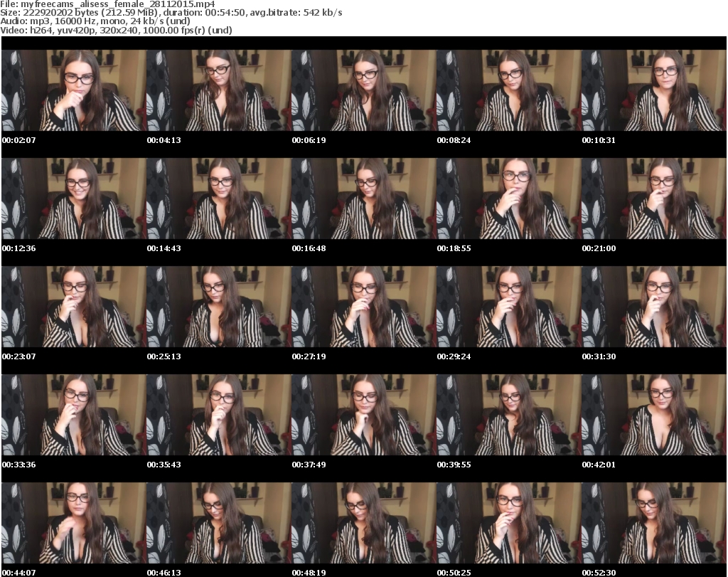The width and height of the screenshot is (728, 577).
Task: Select the frame at 00:23:07
Action: [x=74, y=307]
